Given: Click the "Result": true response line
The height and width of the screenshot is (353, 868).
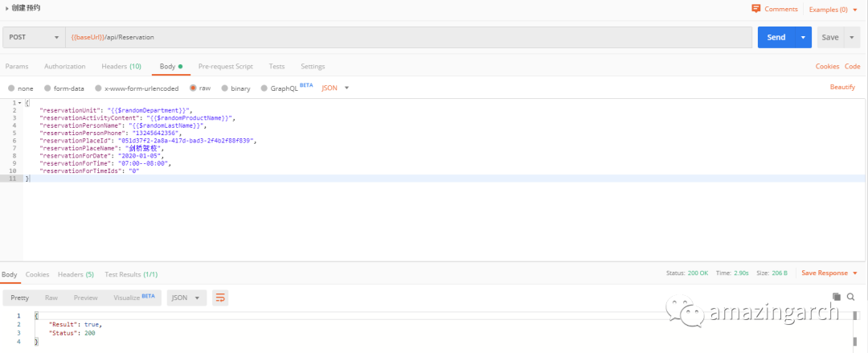Looking at the screenshot, I should click(x=76, y=324).
